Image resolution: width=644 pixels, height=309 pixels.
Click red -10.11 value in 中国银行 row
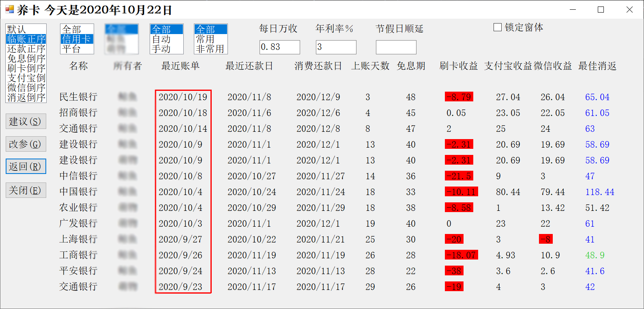tap(462, 192)
